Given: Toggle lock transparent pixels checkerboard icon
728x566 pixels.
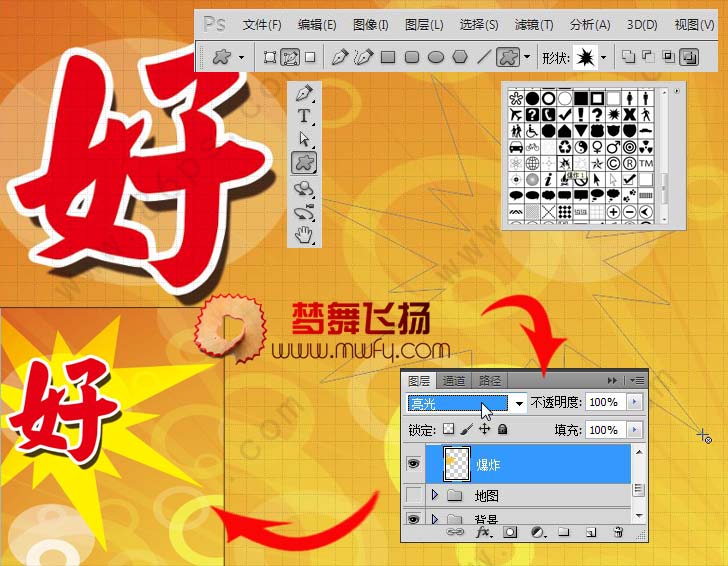Looking at the screenshot, I should coord(448,429).
